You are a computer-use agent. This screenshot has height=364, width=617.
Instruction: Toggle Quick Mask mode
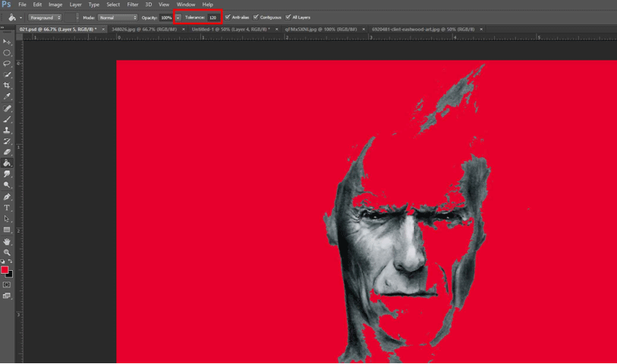[x=7, y=284]
